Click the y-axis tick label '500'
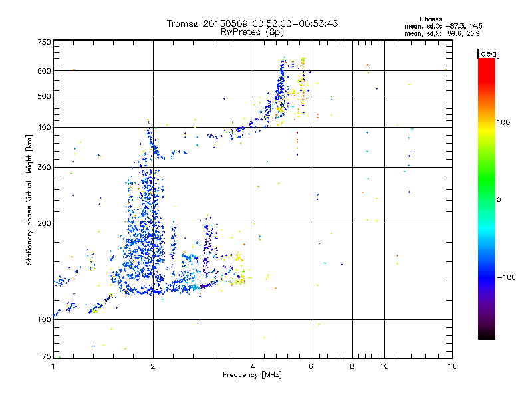Image resolution: width=532 pixels, height=399 pixels. 44,96
